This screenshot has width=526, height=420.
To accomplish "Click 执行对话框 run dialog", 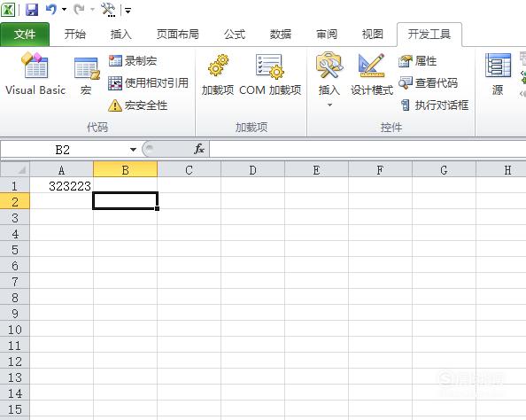I will pyautogui.click(x=435, y=105).
